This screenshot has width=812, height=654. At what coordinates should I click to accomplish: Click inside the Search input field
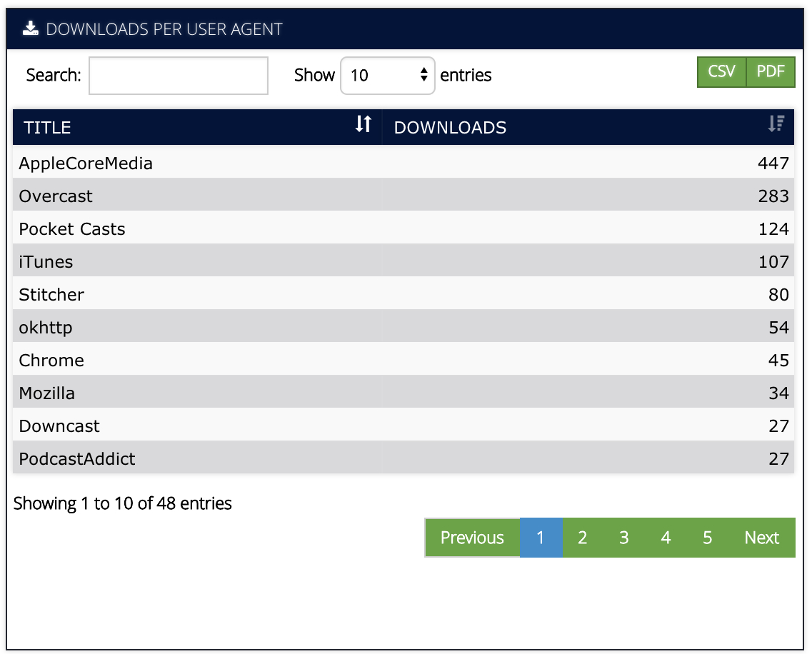point(179,76)
